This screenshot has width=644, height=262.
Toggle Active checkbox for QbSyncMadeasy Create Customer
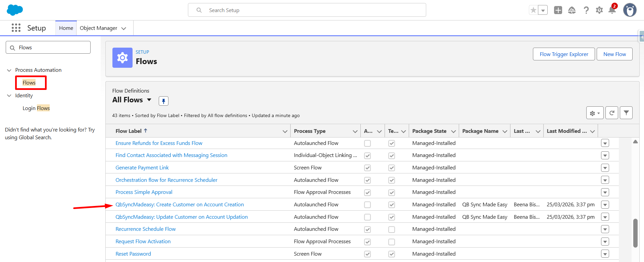pos(367,205)
